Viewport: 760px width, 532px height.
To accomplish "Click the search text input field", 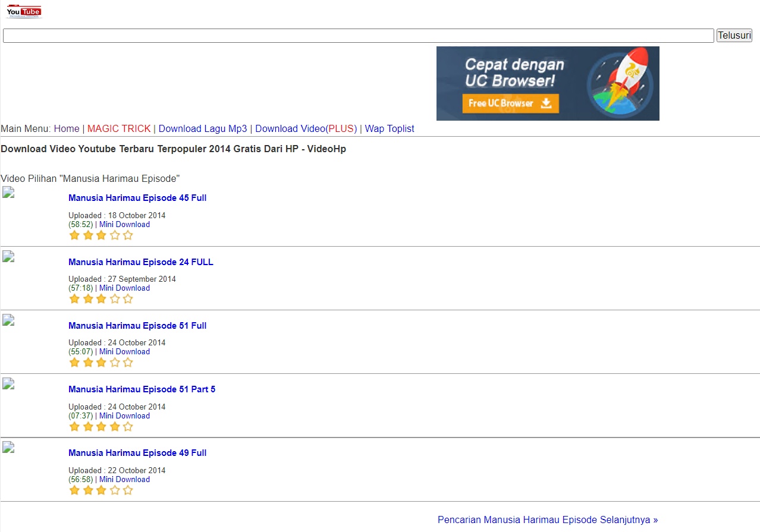I will point(358,36).
